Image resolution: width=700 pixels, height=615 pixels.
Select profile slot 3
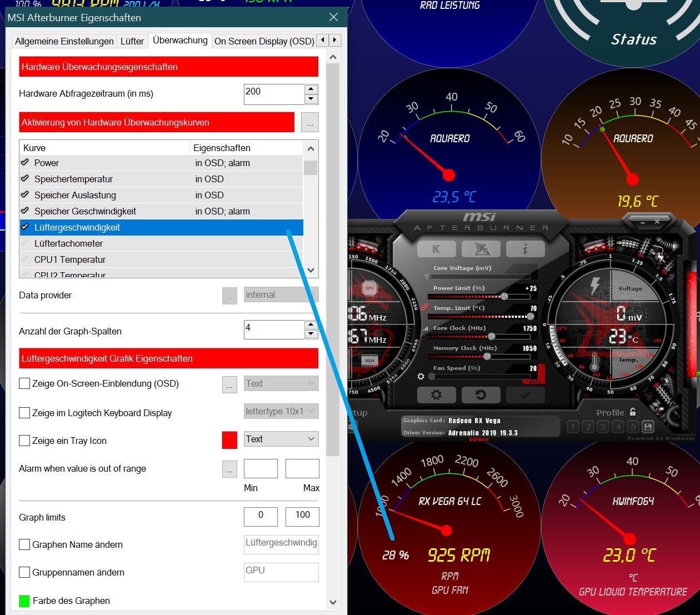click(x=603, y=427)
